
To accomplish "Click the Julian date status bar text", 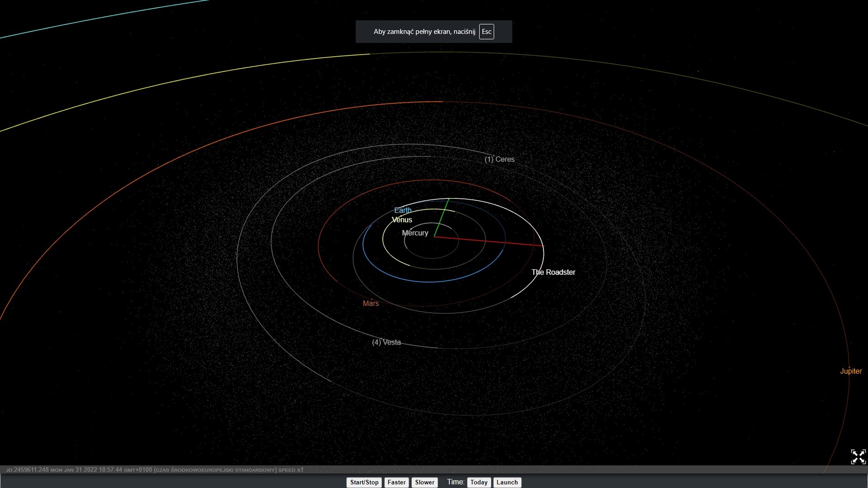I will (155, 470).
